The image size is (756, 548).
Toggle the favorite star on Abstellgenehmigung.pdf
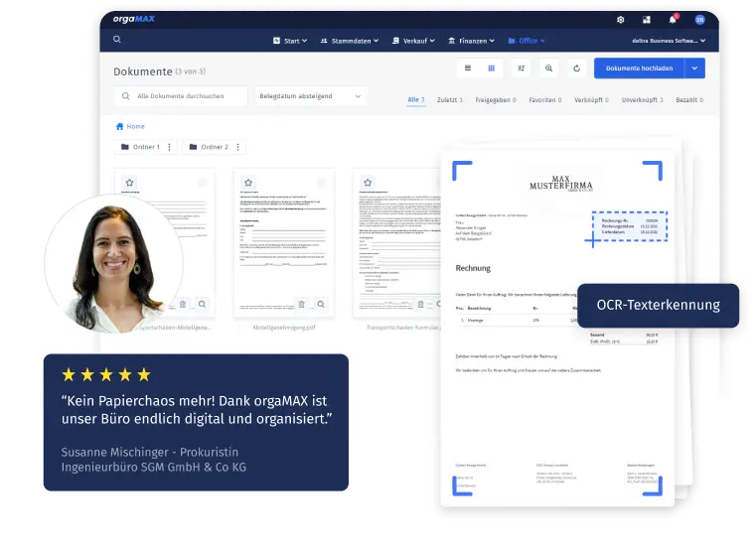point(248,183)
